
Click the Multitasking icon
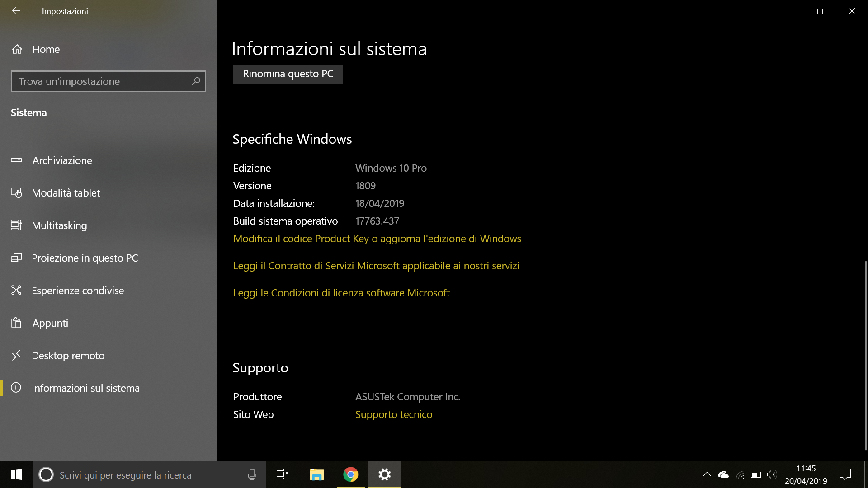tap(16, 225)
